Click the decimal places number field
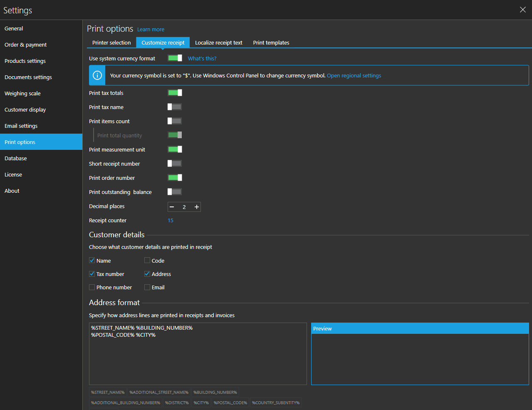The width and height of the screenshot is (532, 410). tap(184, 207)
